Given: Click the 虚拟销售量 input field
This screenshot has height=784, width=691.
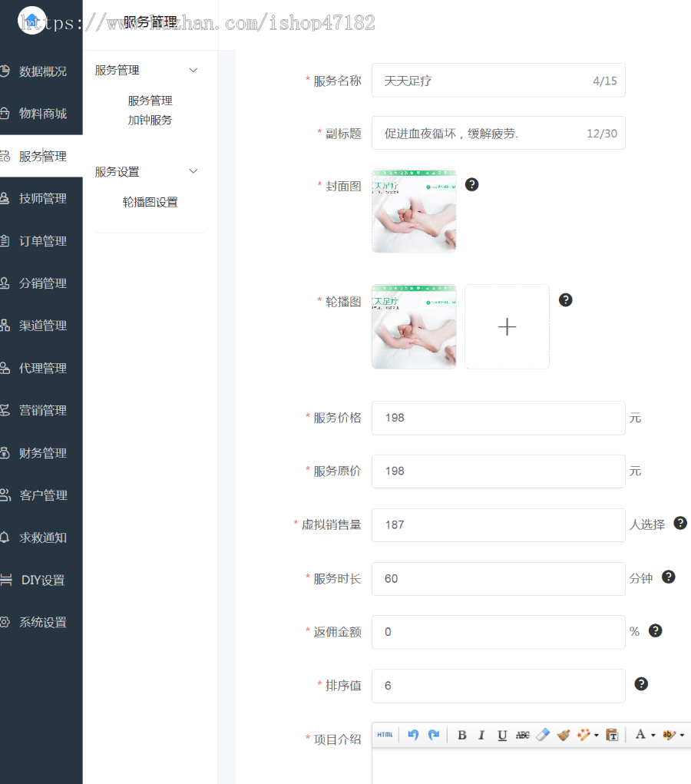Looking at the screenshot, I should [498, 524].
